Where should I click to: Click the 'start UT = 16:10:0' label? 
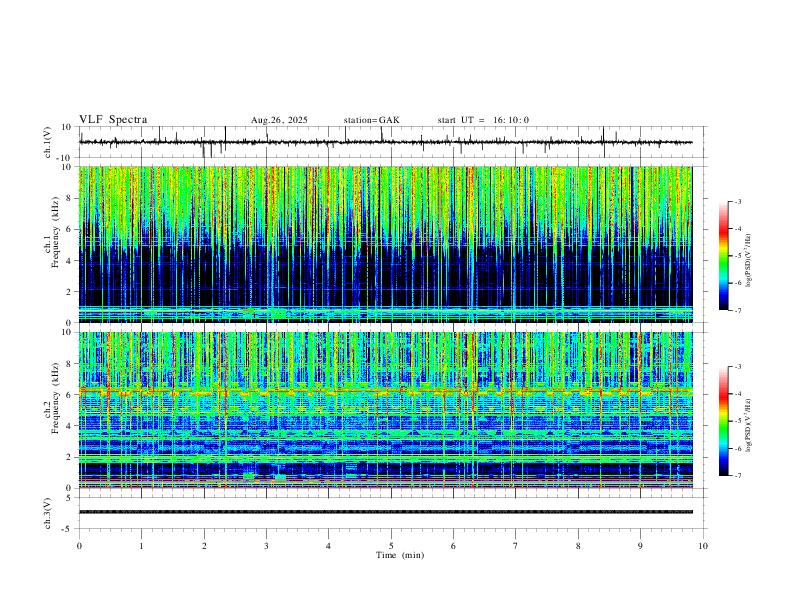tap(483, 120)
